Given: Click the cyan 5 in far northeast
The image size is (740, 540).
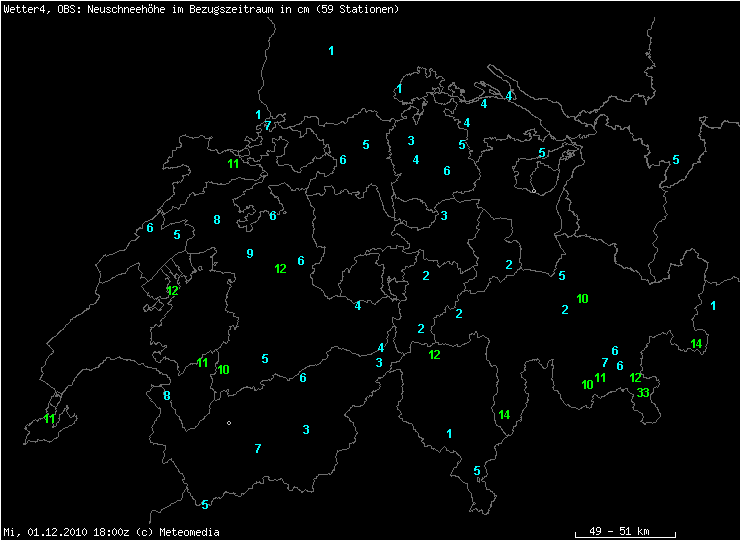Looking at the screenshot, I should pos(676,160).
